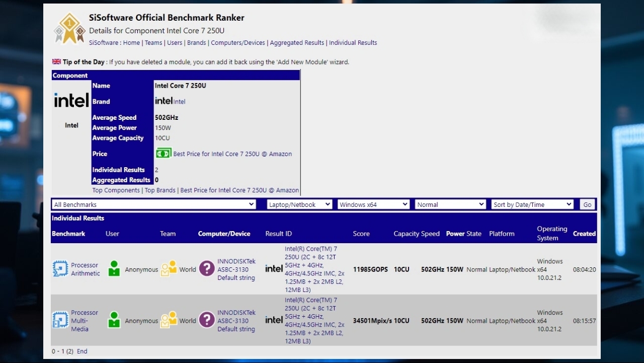Click the Intel logo in Arithmetic result row
644x363 pixels.
[274, 269]
